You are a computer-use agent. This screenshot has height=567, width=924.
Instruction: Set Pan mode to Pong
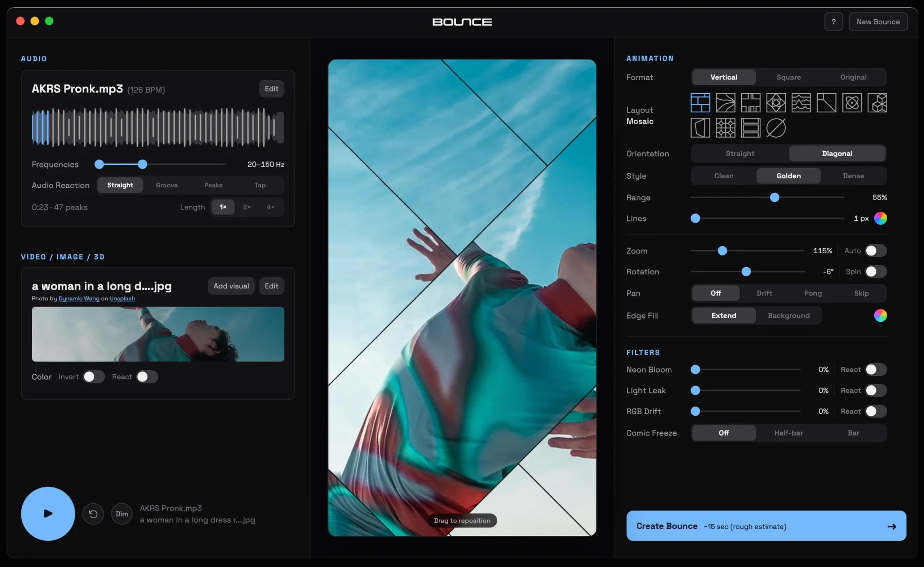point(813,293)
